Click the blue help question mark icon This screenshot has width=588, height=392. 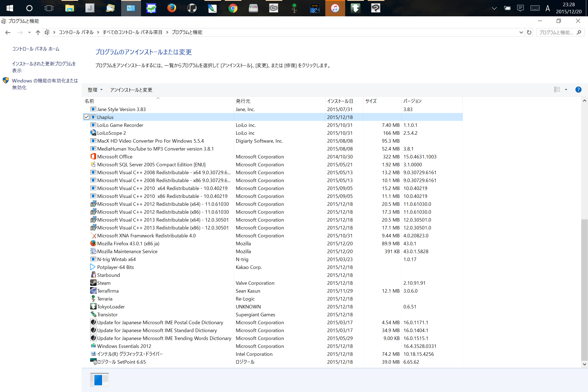click(x=578, y=90)
